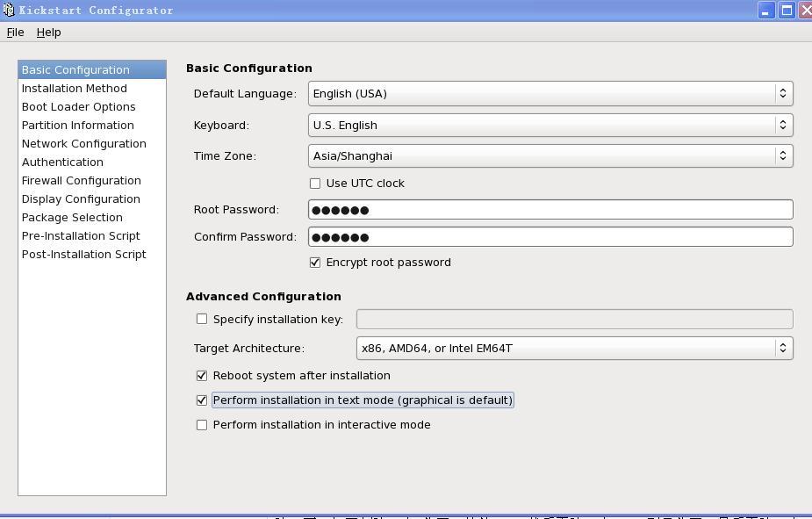
Task: Choose Authentication in the sidebar
Action: coord(92,162)
